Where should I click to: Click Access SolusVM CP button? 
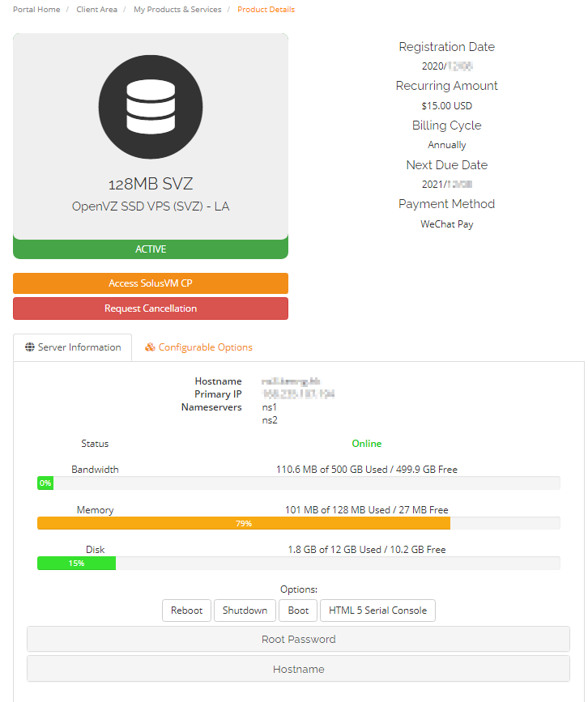[151, 283]
